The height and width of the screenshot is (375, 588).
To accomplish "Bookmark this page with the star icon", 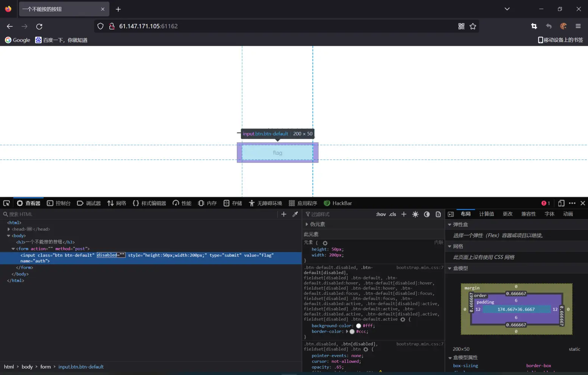I will 473,26.
